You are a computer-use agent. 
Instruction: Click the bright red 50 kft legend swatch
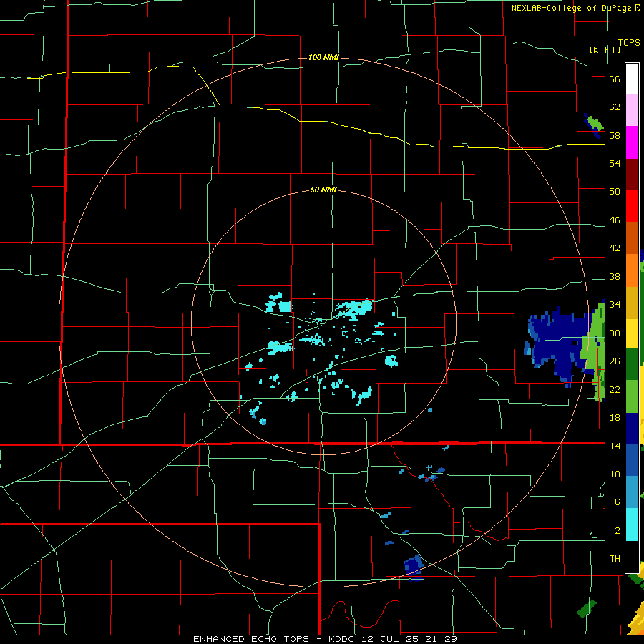pyautogui.click(x=632, y=206)
